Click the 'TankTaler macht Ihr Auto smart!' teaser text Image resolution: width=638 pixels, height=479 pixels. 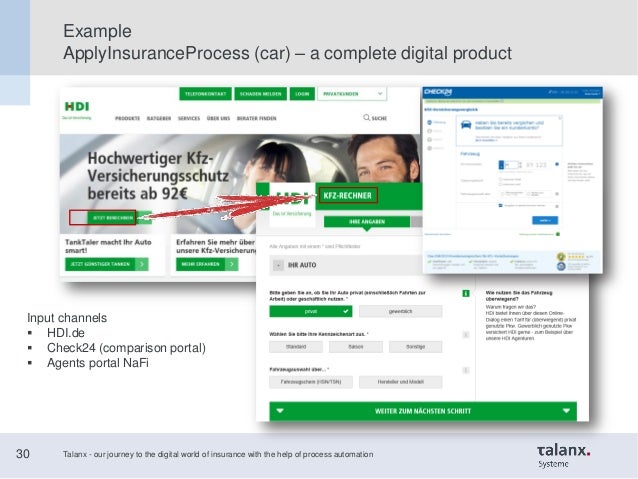click(x=108, y=246)
